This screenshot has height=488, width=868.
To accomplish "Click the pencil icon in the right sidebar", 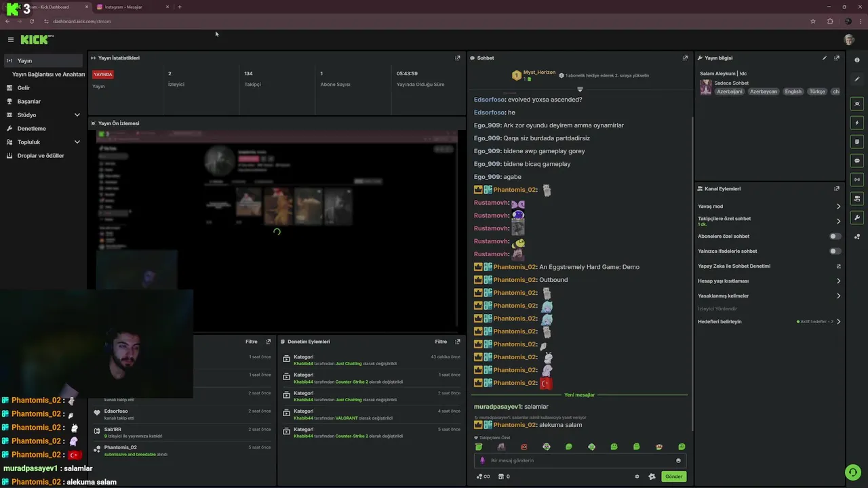I will pyautogui.click(x=857, y=79).
